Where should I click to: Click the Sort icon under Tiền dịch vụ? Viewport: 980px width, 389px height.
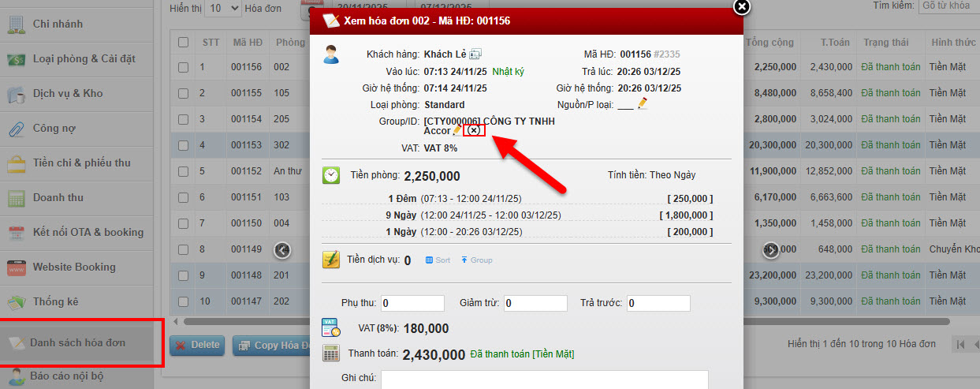(438, 260)
